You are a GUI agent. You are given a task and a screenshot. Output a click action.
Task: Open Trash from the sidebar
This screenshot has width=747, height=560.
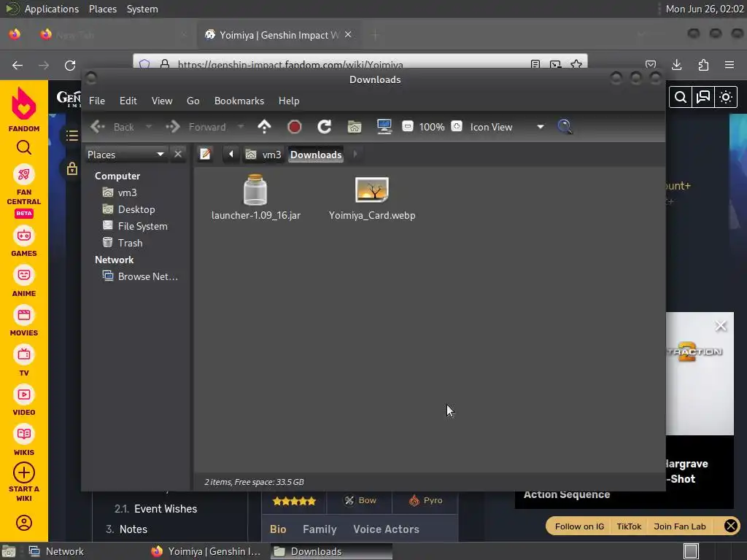123,243
